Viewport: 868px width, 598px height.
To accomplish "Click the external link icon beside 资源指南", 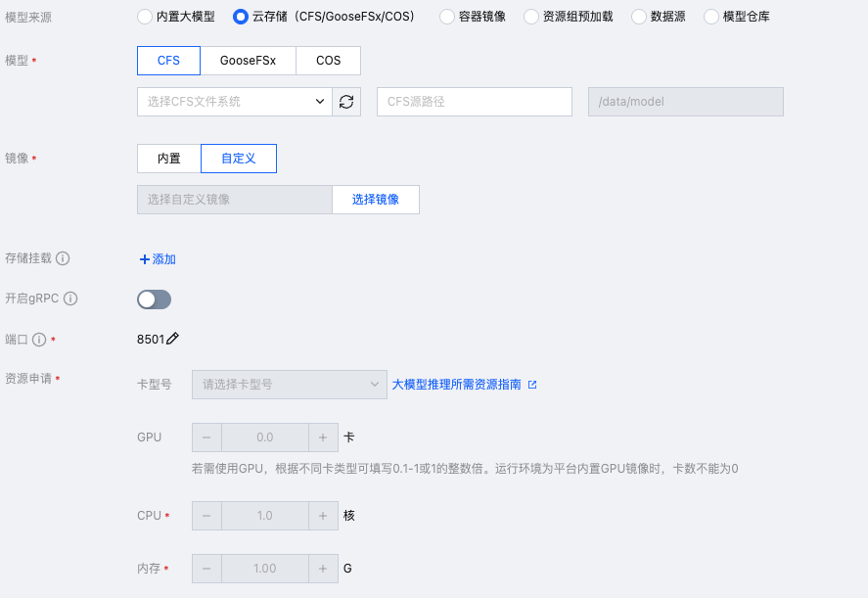I will pyautogui.click(x=532, y=385).
